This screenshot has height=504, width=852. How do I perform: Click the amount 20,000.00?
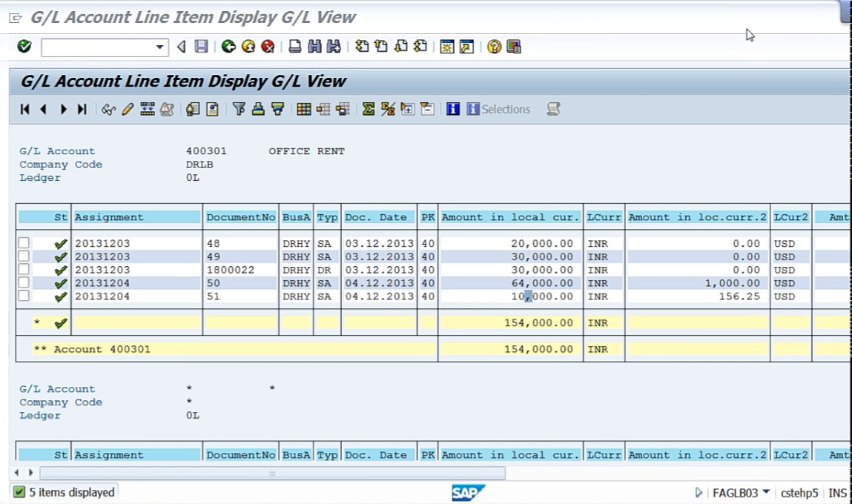(542, 243)
